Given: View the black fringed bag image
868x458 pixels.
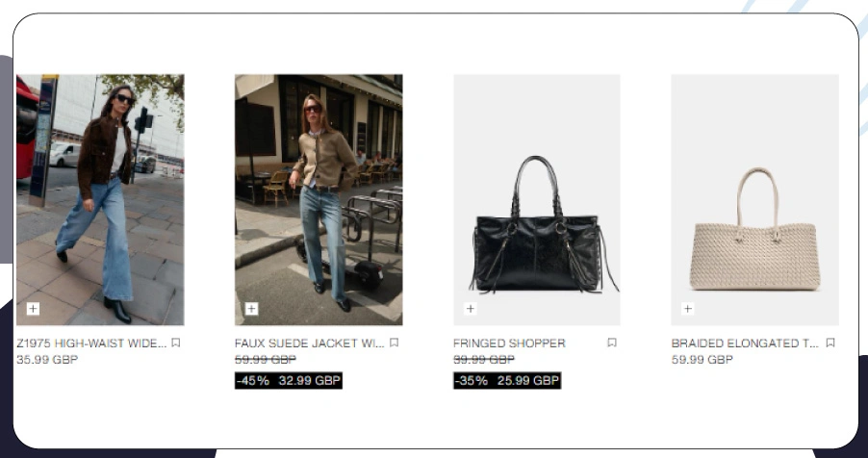Looking at the screenshot, I should (537, 199).
